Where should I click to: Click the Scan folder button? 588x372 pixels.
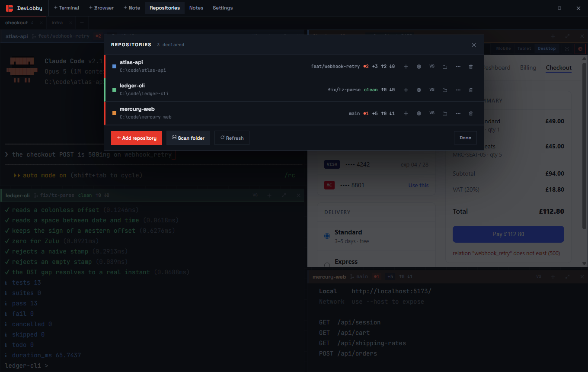[x=188, y=138]
